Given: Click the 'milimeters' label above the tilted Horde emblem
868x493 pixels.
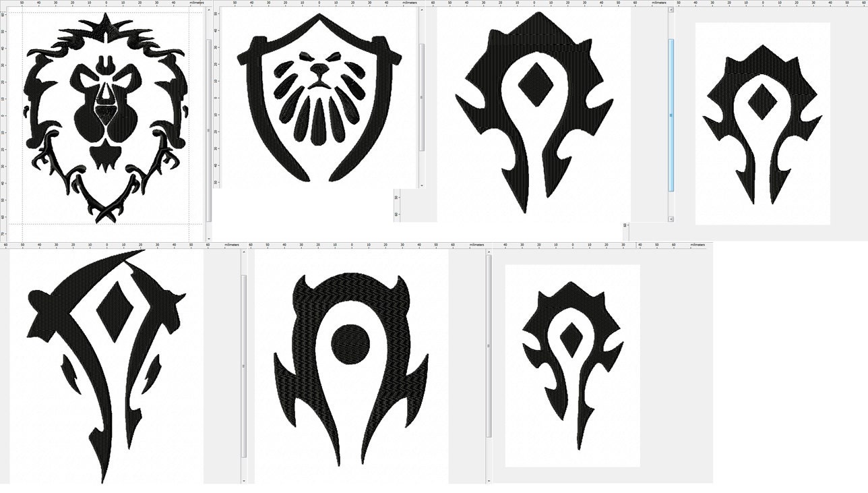Looking at the screenshot, I should tap(232, 245).
